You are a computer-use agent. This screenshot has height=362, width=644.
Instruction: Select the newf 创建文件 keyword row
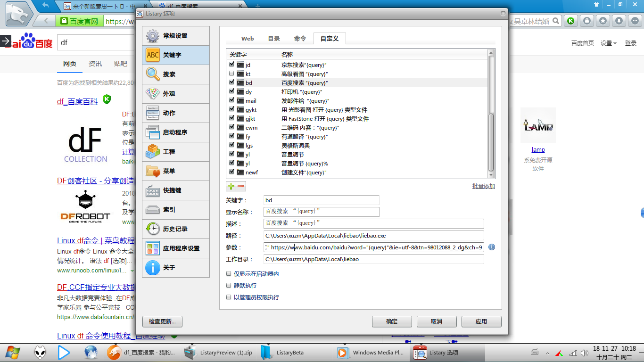[357, 172]
